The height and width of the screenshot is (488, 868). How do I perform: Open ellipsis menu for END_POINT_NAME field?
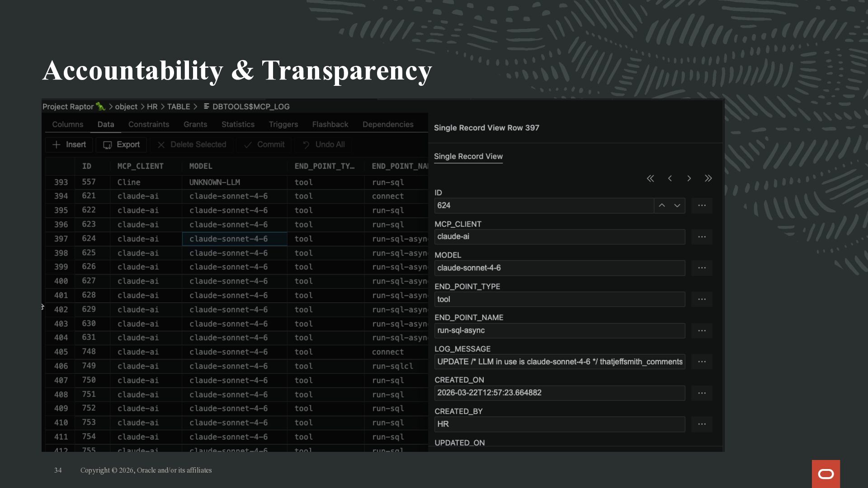click(702, 331)
